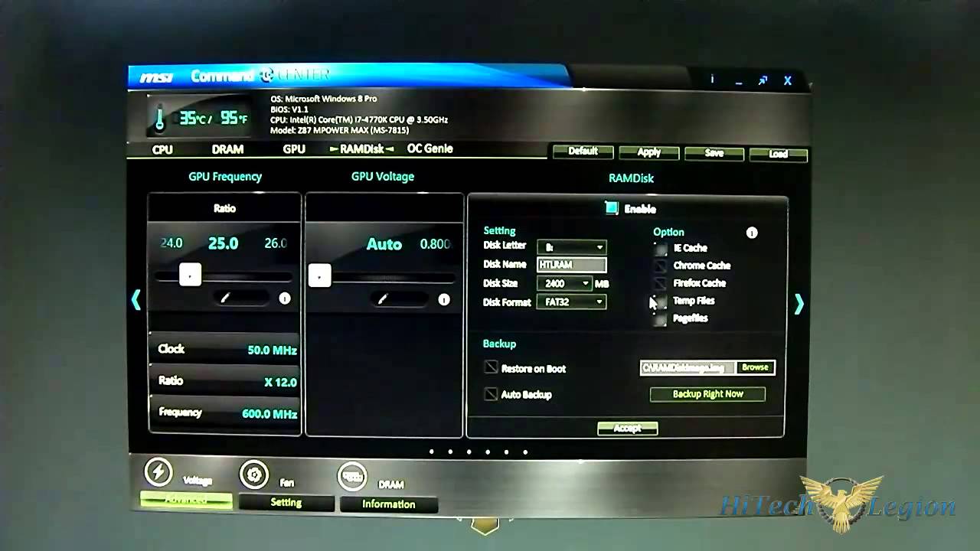The width and height of the screenshot is (980, 551).
Task: Check the IE Cache option
Action: (x=661, y=249)
